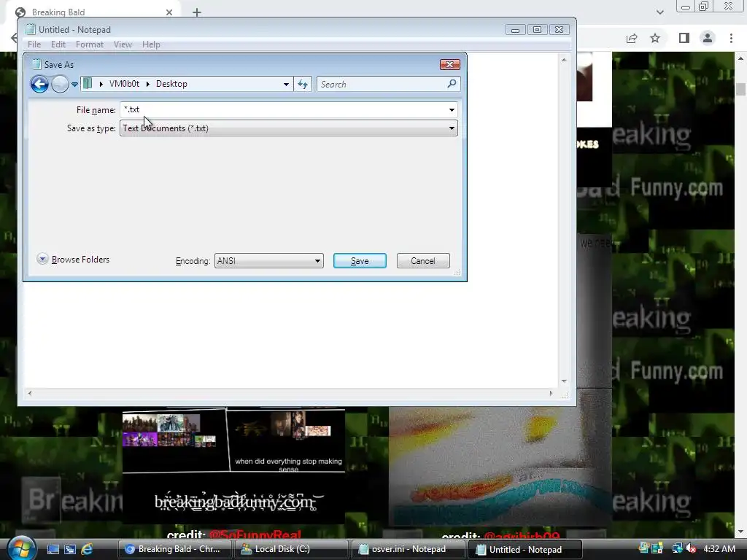Screen dimensions: 747x560
Task: Open Notepad File menu
Action: click(x=34, y=44)
